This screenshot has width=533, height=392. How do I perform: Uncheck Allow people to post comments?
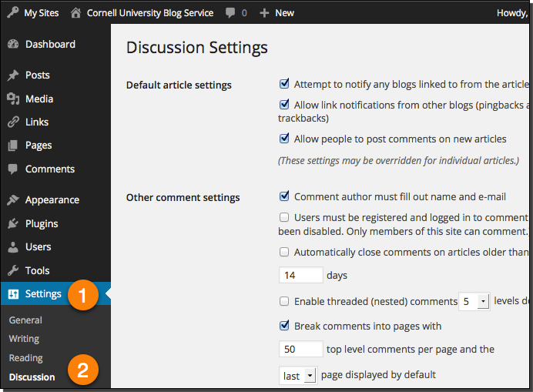284,139
